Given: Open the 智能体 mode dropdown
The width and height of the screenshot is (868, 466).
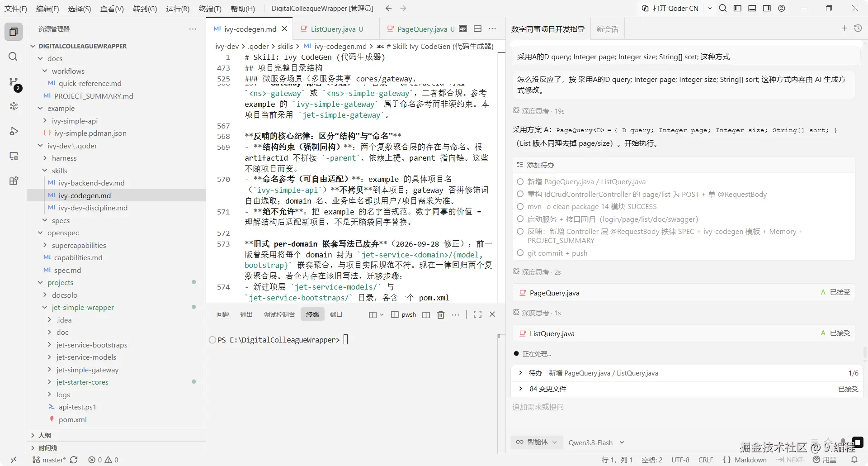Looking at the screenshot, I should tap(536, 442).
